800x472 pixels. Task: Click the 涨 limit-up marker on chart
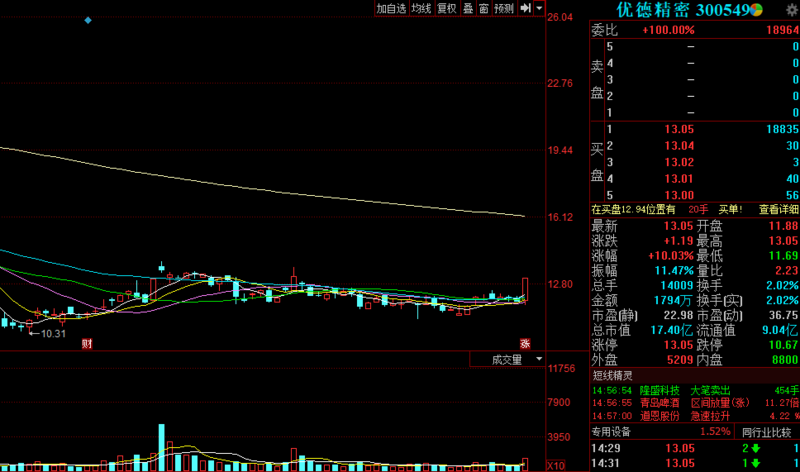click(x=525, y=343)
